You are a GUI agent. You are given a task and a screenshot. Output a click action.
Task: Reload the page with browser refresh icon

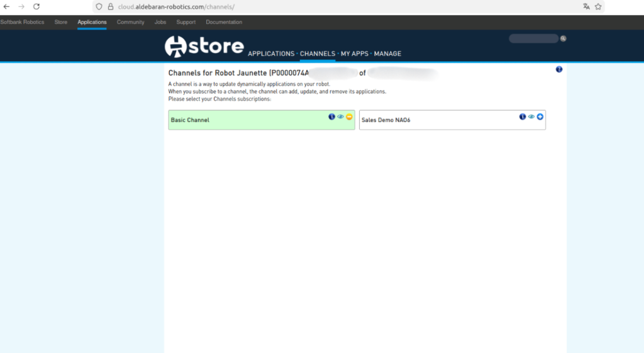pyautogui.click(x=36, y=6)
